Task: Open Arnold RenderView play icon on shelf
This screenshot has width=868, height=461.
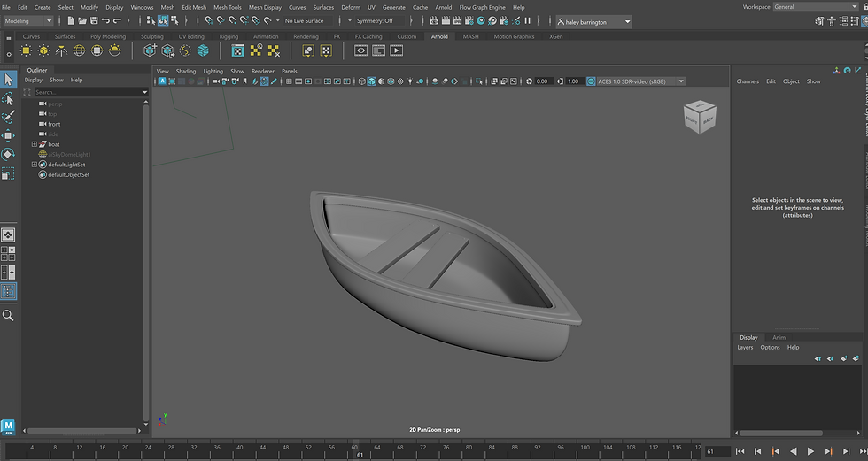Action: point(397,50)
